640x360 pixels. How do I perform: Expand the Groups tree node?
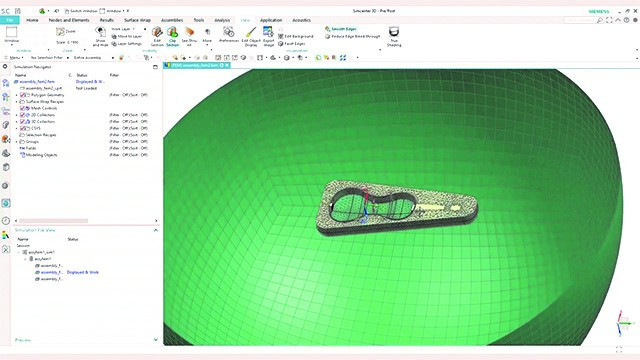17,142
